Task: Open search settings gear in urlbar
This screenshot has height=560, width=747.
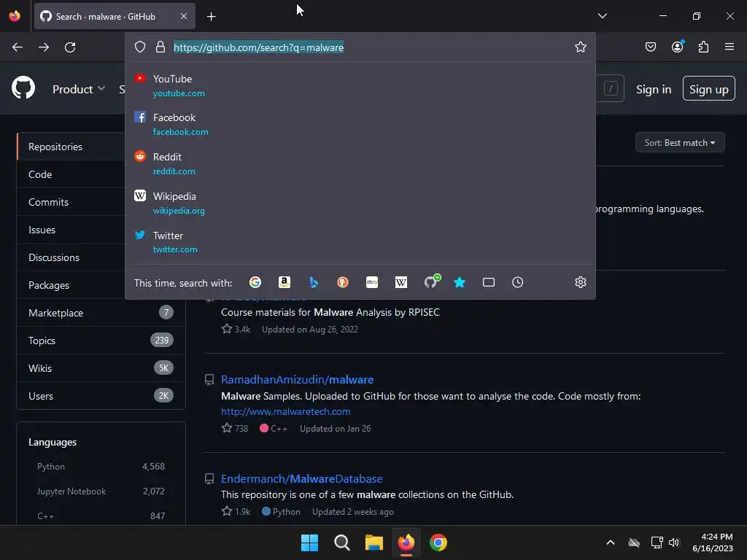Action: pos(580,282)
